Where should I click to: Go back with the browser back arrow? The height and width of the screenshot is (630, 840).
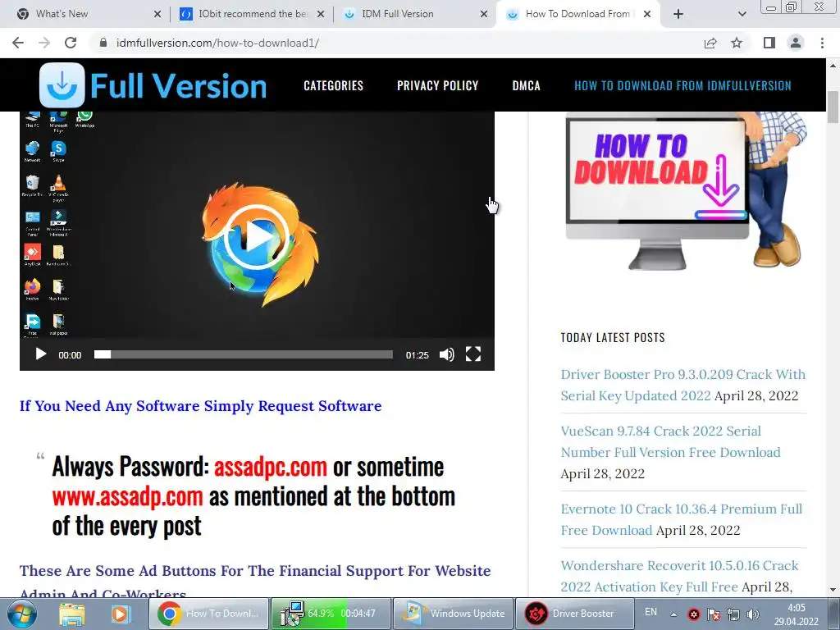coord(18,43)
